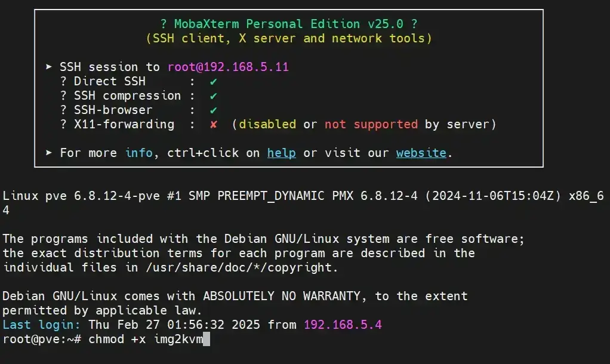Click the root@pve:~# command prompt

(42, 340)
